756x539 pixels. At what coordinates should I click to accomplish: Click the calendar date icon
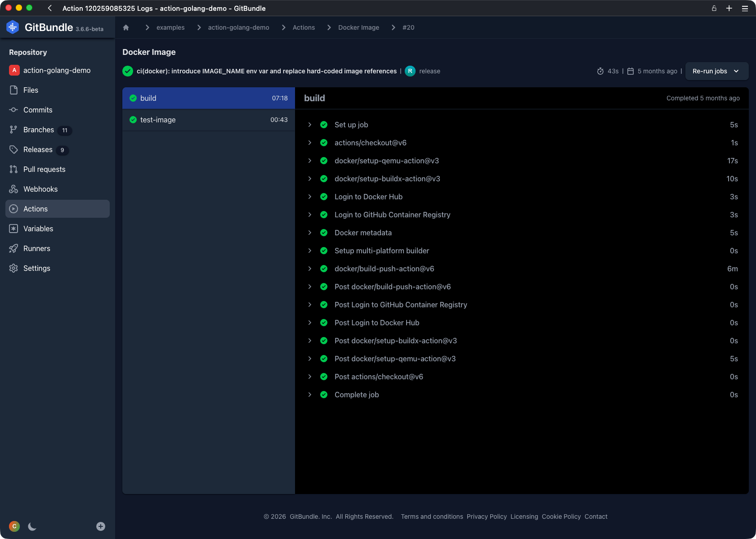pyautogui.click(x=631, y=71)
